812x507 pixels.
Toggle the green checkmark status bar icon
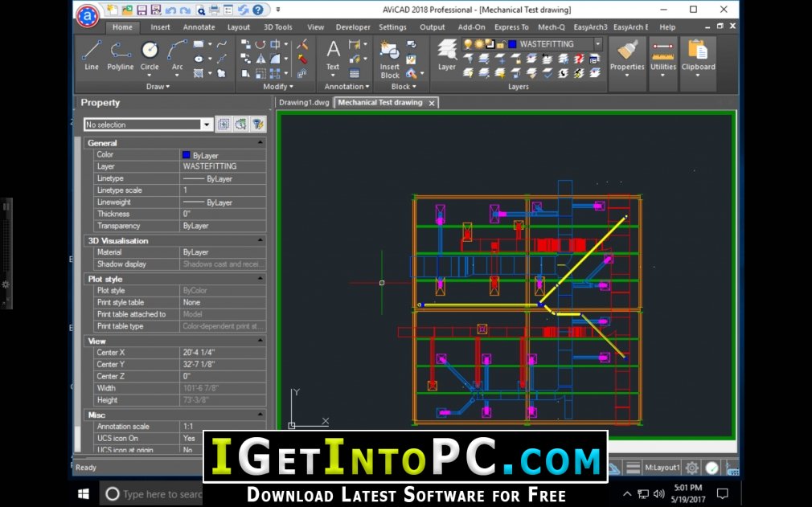pyautogui.click(x=712, y=468)
